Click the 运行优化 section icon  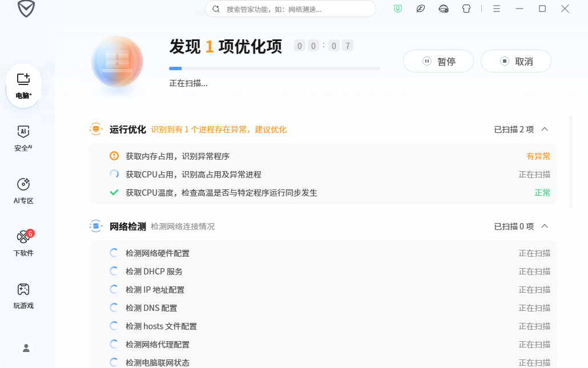click(x=96, y=130)
